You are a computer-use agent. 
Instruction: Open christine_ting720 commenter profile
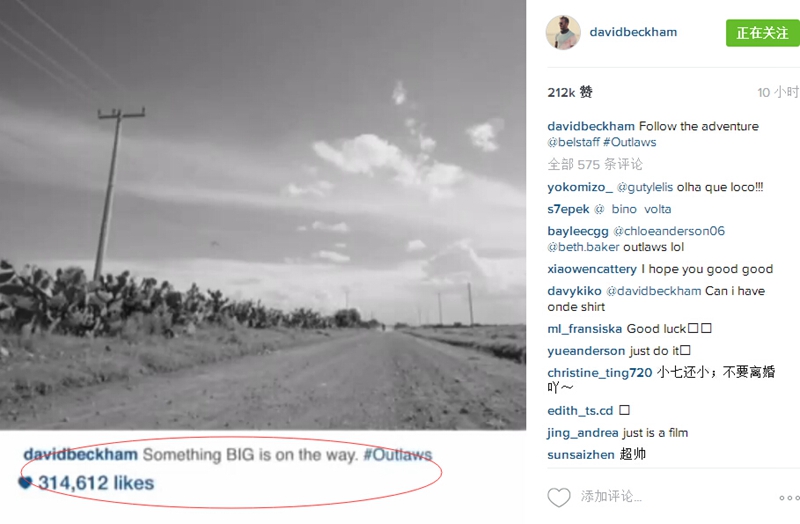click(599, 373)
